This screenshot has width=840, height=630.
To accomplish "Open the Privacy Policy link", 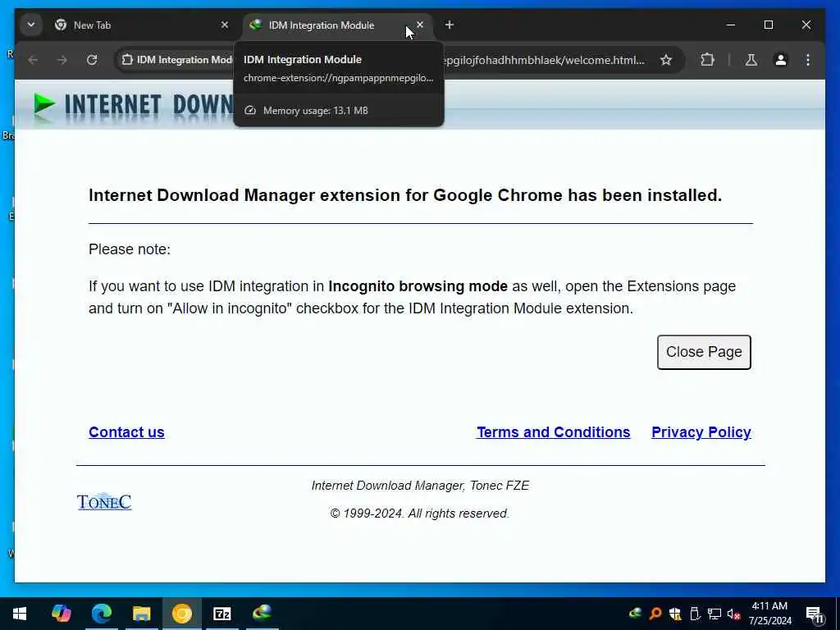I will coord(701,432).
